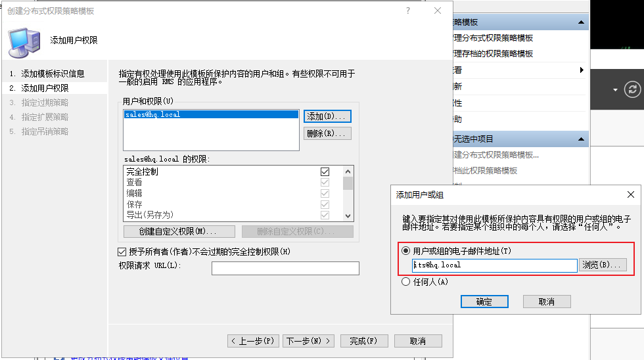Click the refresh icon in dark toolbar

coord(632,89)
